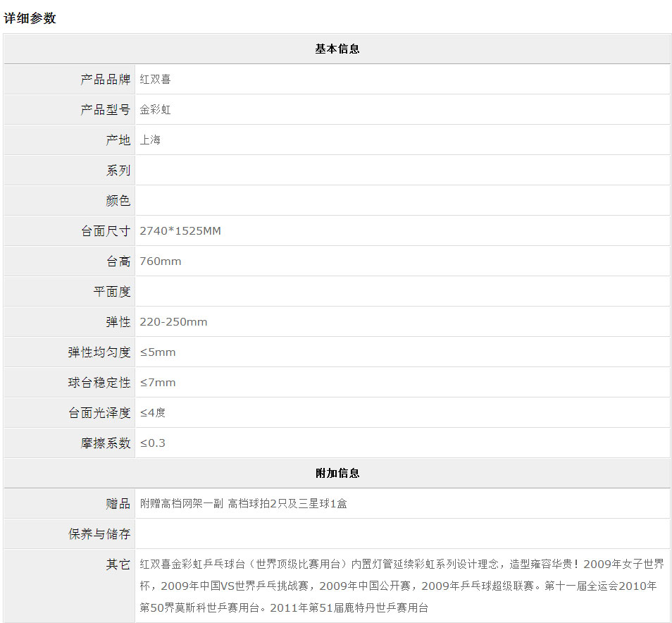Select the 产品型号 label
Viewport: 672px width, 623px height.
coord(106,110)
